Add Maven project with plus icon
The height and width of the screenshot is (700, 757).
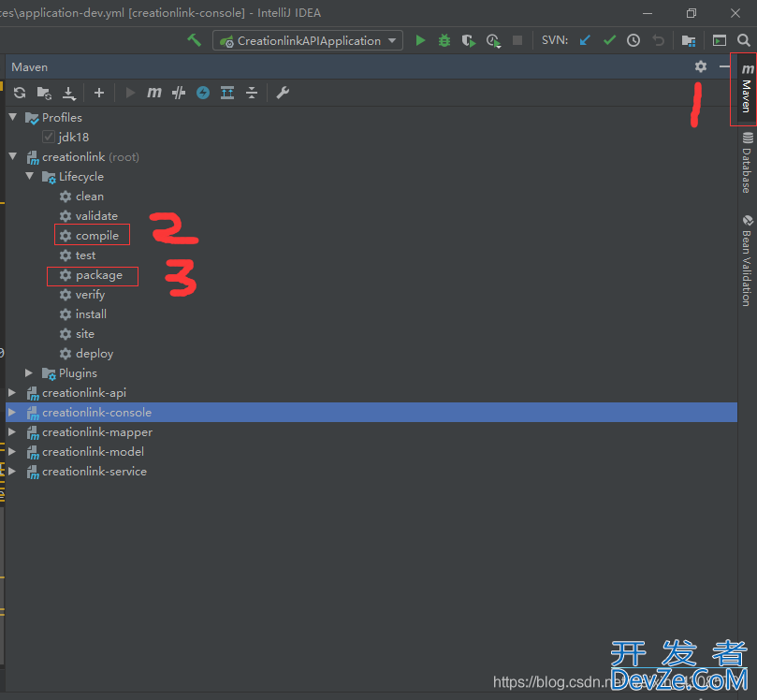[99, 93]
